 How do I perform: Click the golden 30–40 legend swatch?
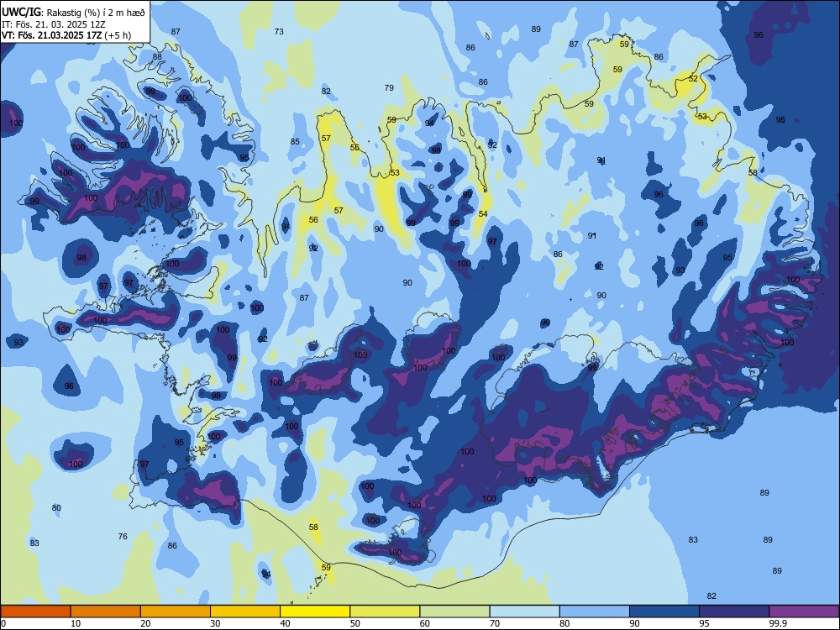tap(245, 612)
